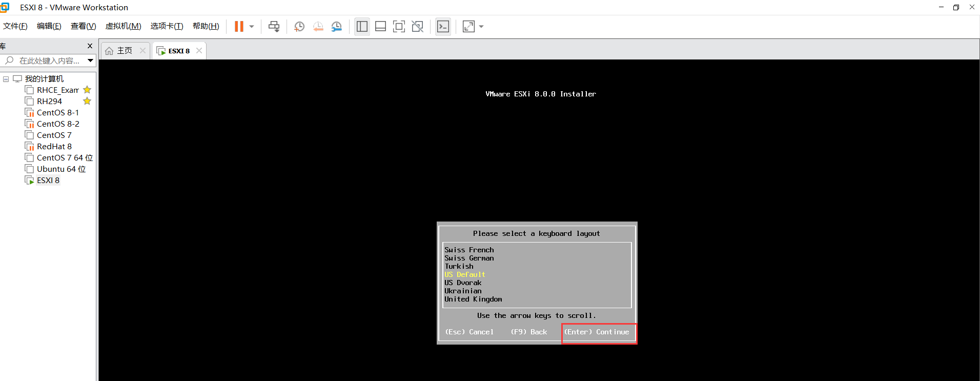Click the Unity mode icon
Screen dimensions: 980x381
point(418,26)
